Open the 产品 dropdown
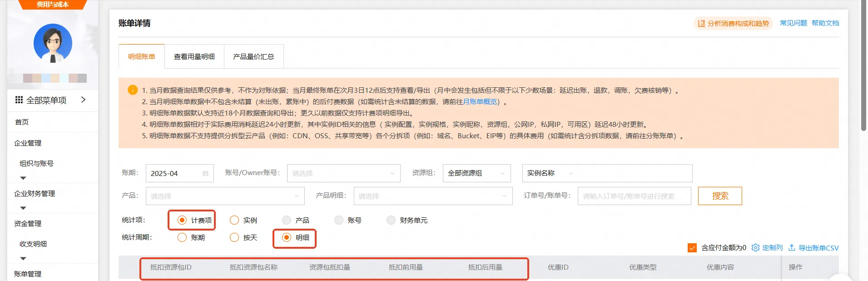This screenshot has width=868, height=281. point(225,196)
